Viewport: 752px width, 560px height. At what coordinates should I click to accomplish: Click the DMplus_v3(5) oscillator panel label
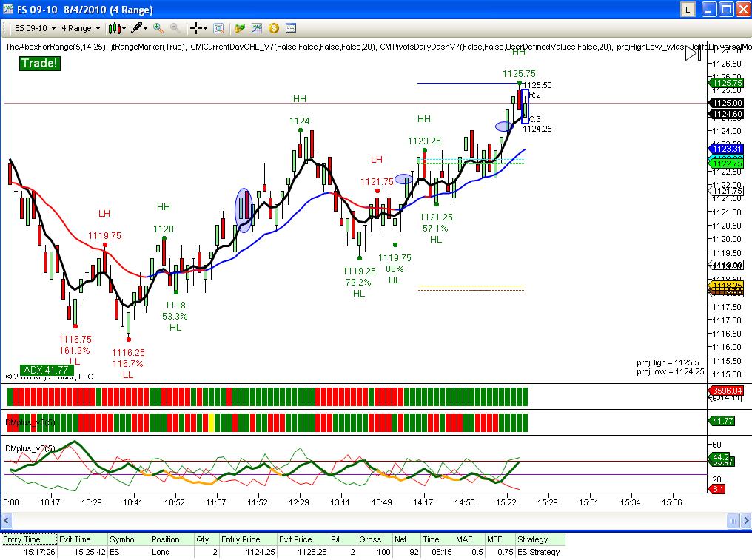click(30, 448)
